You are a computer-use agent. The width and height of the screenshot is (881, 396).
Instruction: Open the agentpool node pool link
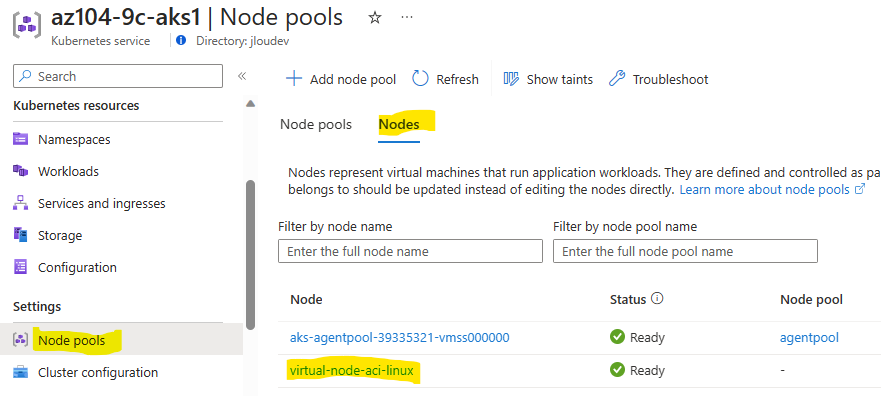coord(809,338)
